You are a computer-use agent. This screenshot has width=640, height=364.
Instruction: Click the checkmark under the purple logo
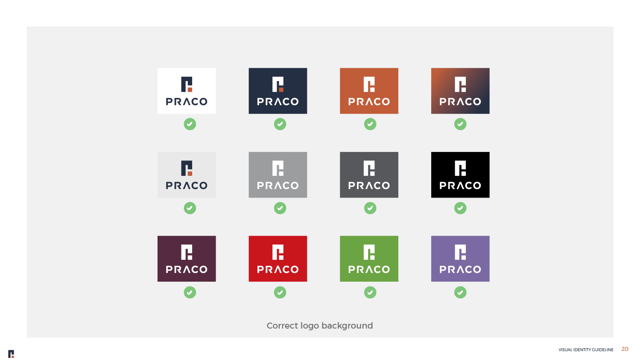[460, 292]
